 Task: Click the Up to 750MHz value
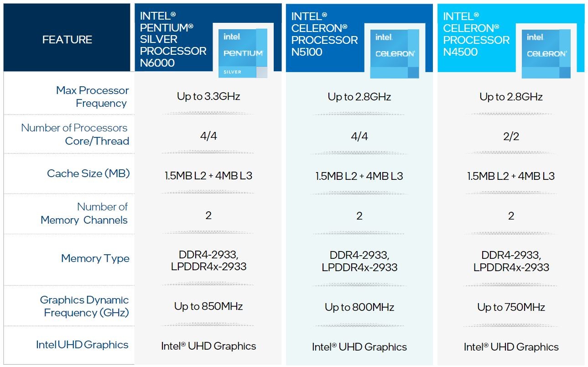pyautogui.click(x=511, y=307)
